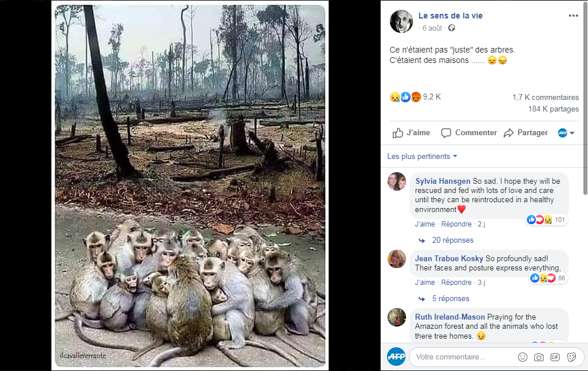
Task: Click the Commenter speech bubble icon
Action: [x=446, y=133]
